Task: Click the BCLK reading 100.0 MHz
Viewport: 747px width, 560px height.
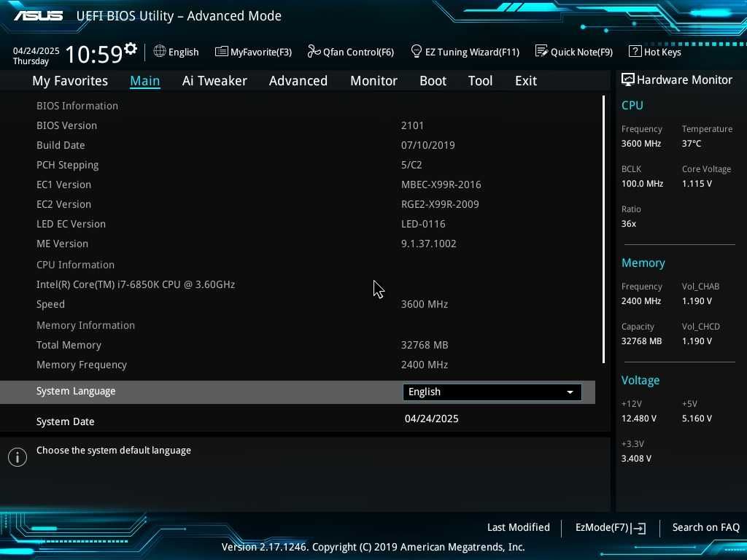Action: click(642, 183)
